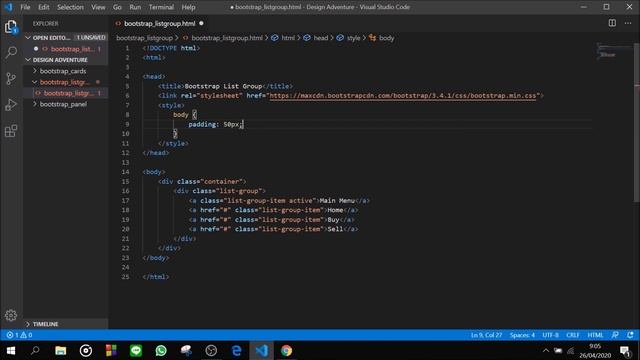This screenshot has width=640, height=360.
Task: Open the Run and Debug view
Action: [11, 105]
